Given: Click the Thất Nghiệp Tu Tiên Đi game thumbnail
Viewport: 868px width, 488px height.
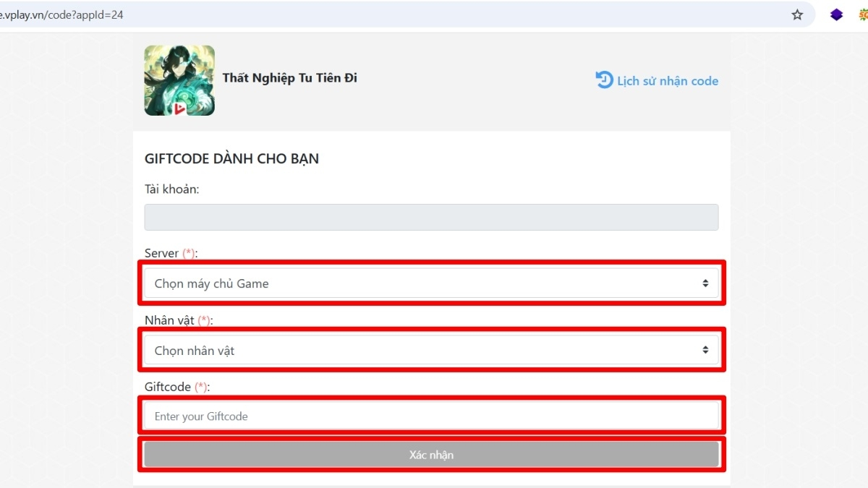Looking at the screenshot, I should (179, 80).
